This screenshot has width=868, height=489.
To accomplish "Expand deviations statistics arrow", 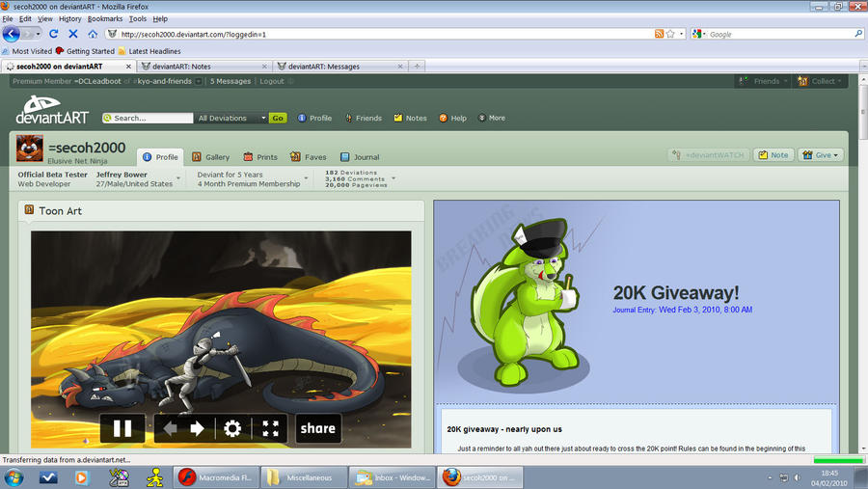I will tap(393, 178).
